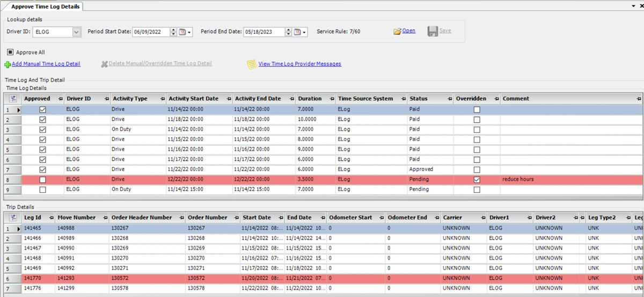Viewport: 644px width, 297px height.
Task: Increment Period Start Date spinner up
Action: click(173, 29)
